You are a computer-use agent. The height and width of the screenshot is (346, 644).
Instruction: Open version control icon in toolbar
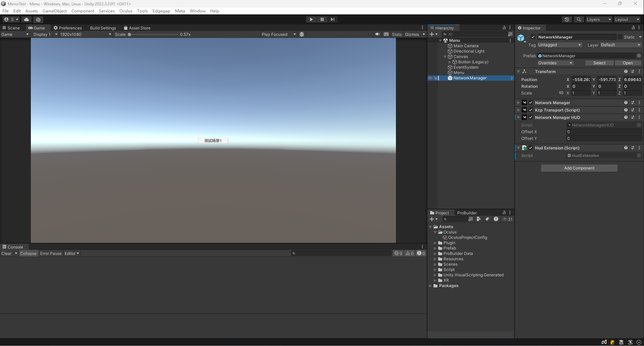[x=38, y=19]
